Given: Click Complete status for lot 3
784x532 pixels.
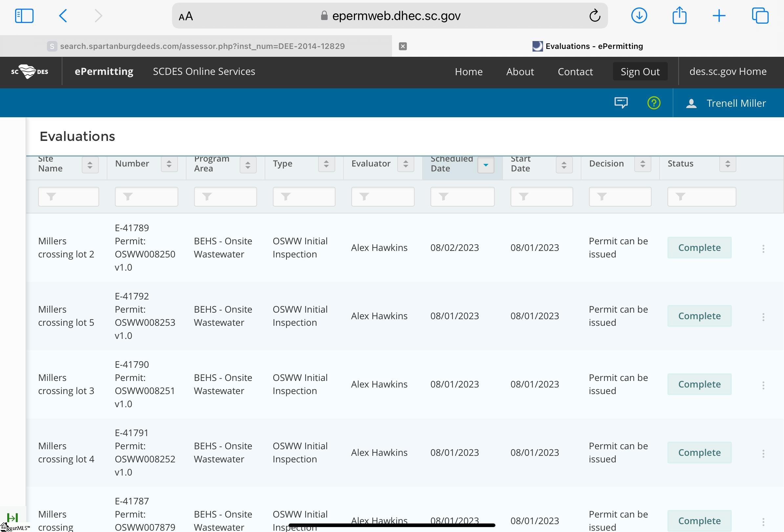Looking at the screenshot, I should [x=699, y=384].
